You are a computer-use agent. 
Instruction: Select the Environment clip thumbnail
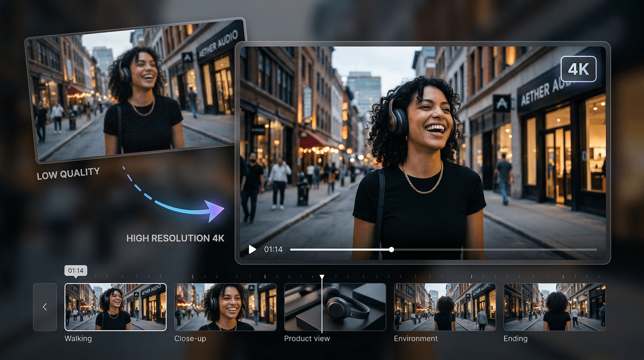445,307
